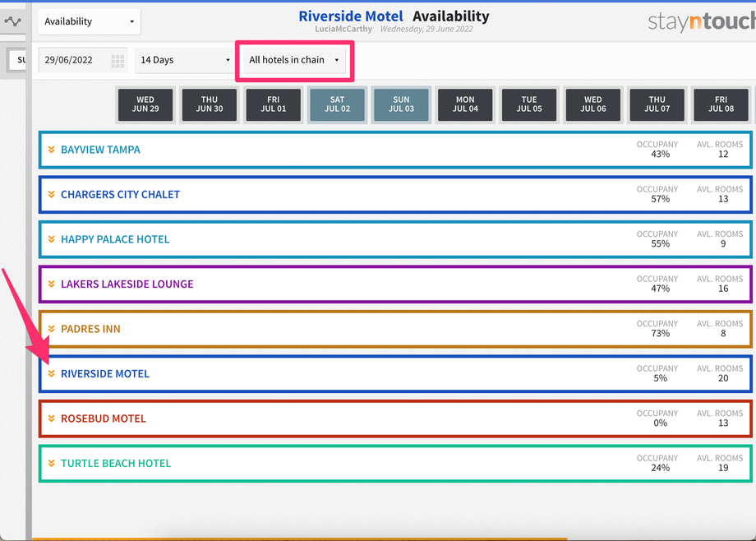Select the SAT JUL 02 date header
Screen dimensions: 756x541
pos(338,104)
